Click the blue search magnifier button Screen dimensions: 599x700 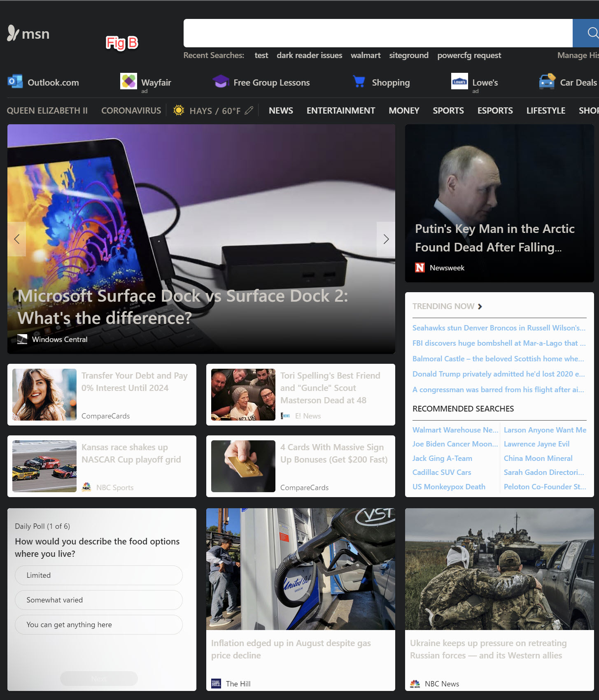[x=586, y=33]
